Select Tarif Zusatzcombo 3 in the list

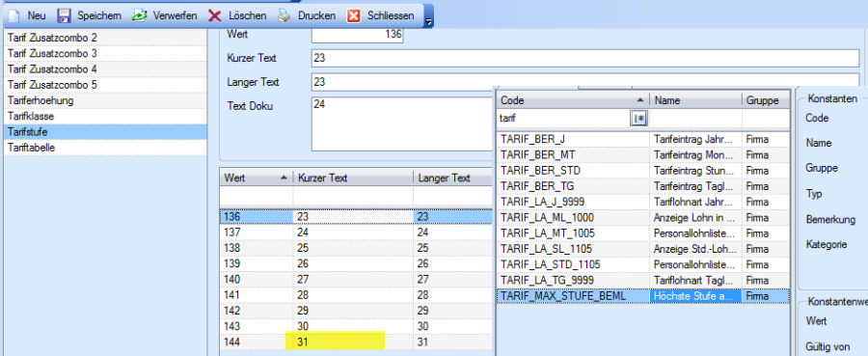pyautogui.click(x=105, y=54)
